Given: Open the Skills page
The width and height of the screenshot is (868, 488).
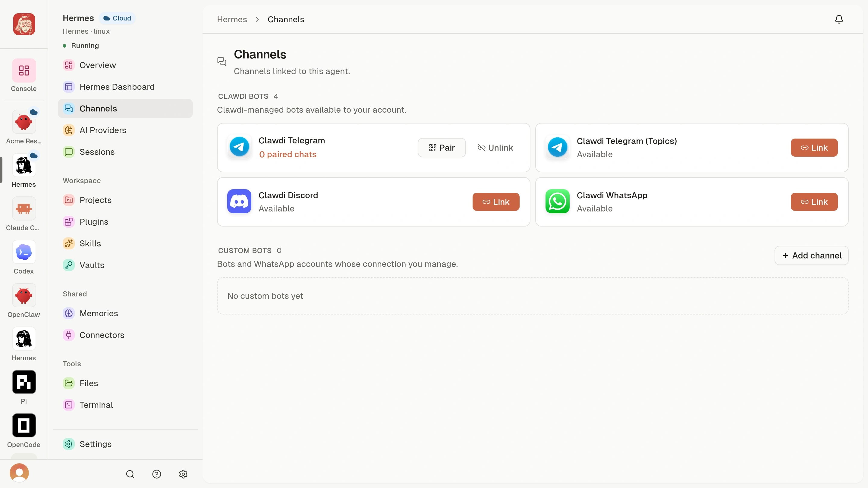Looking at the screenshot, I should point(125,243).
